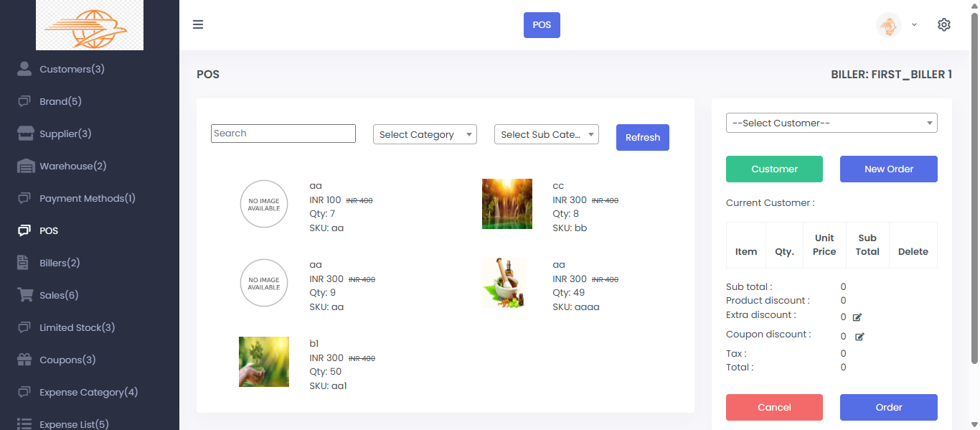
Task: Click the Extra discount edit icon
Action: (x=857, y=317)
